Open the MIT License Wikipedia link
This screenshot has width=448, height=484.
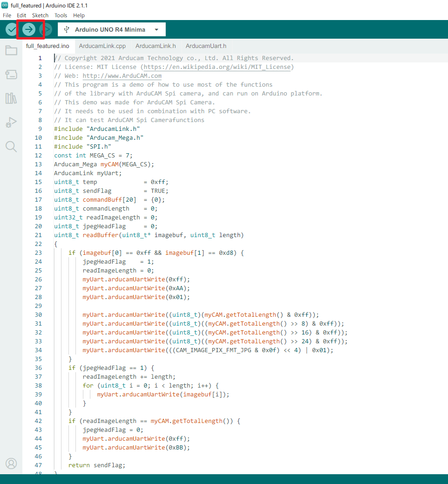point(217,67)
